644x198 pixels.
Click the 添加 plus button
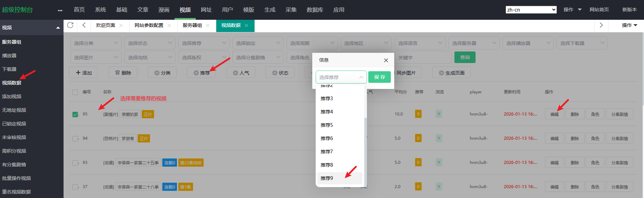tap(84, 73)
